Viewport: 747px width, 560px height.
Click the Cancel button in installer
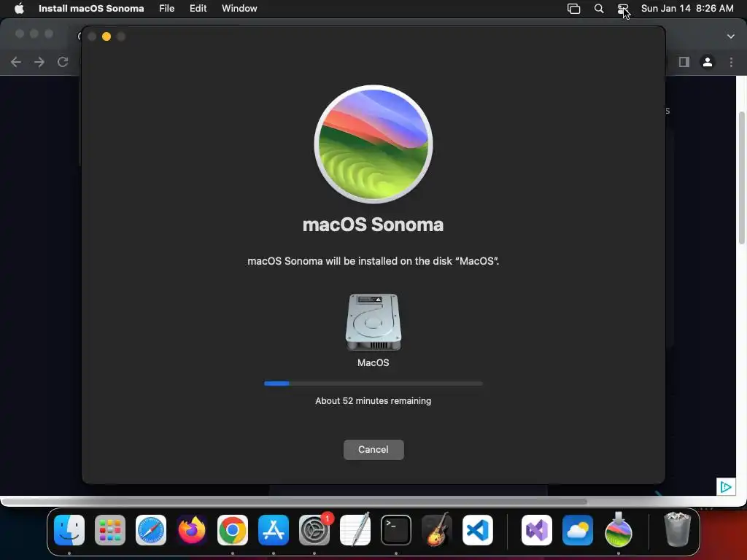click(x=373, y=449)
